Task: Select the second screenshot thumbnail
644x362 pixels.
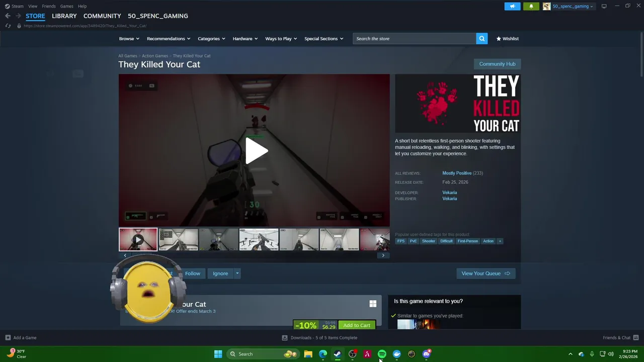Action: pyautogui.click(x=178, y=239)
